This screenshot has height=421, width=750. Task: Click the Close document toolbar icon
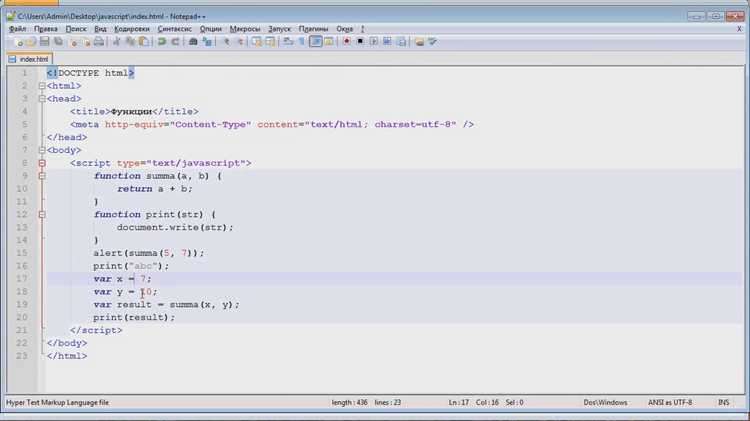(x=74, y=42)
